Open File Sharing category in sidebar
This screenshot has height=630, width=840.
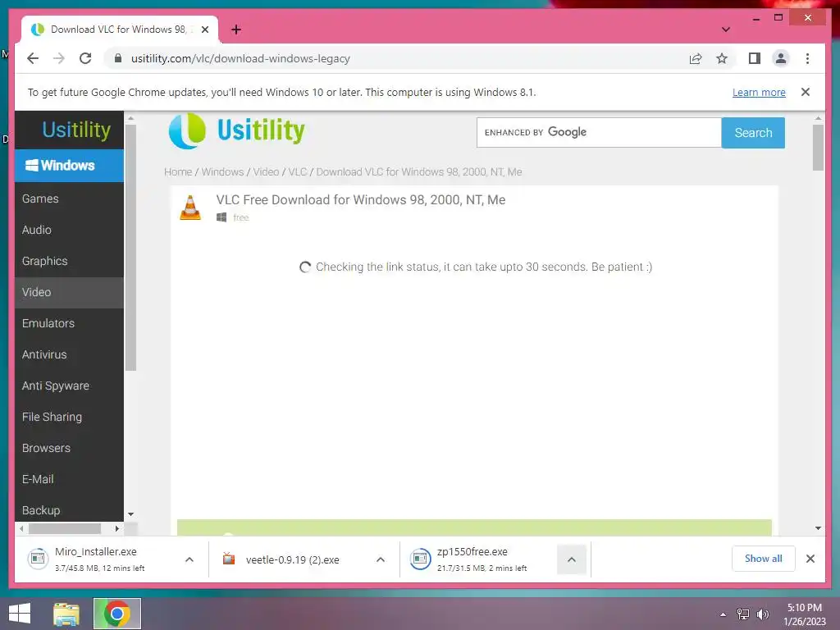(x=69, y=417)
